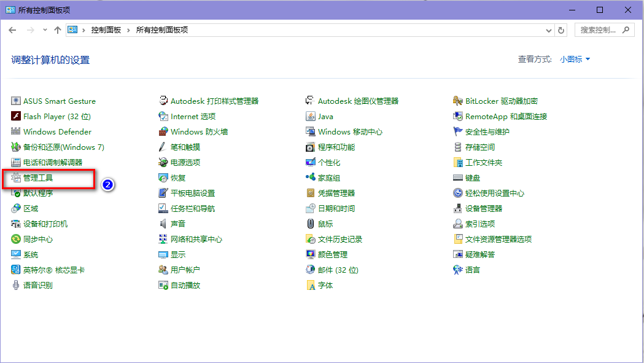
Task: Open the 轻松使用设置中心 link
Action: click(495, 193)
